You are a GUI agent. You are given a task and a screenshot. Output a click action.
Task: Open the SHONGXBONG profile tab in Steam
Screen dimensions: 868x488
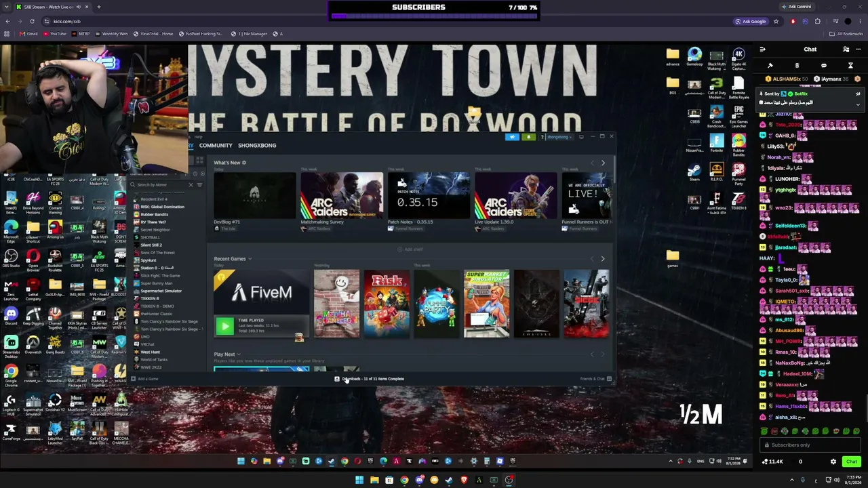257,146
